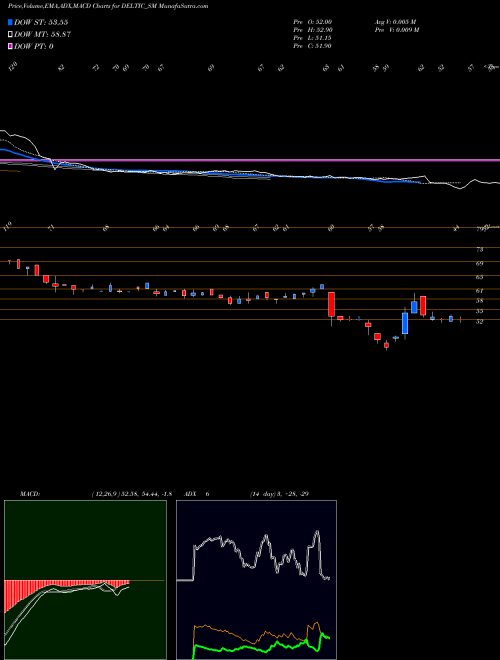Open the MACD histogram chart panel
Viewport: 500px width, 660px height.
(85, 580)
